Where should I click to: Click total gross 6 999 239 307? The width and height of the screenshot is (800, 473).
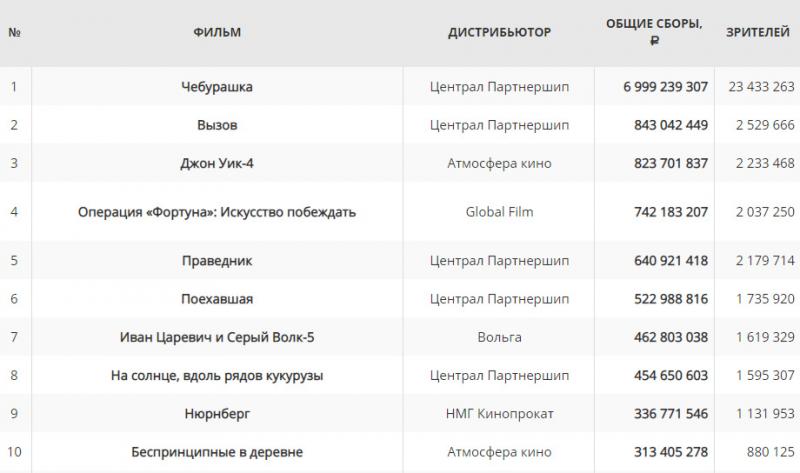tap(665, 87)
